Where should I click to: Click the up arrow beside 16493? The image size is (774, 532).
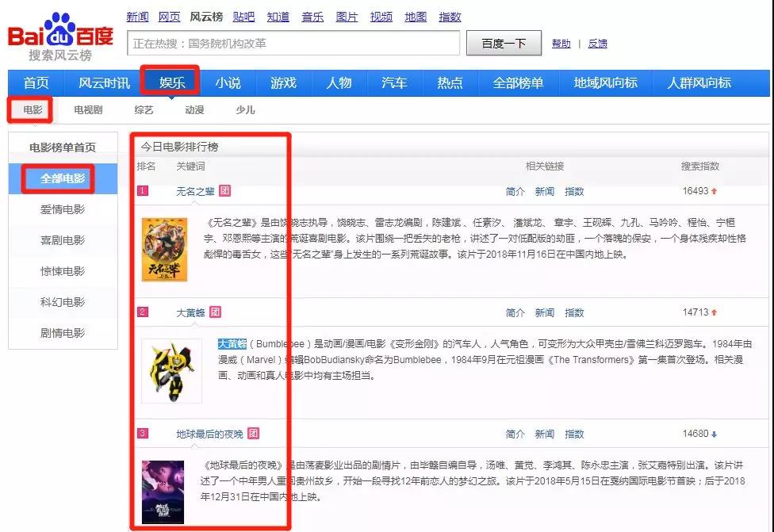714,191
